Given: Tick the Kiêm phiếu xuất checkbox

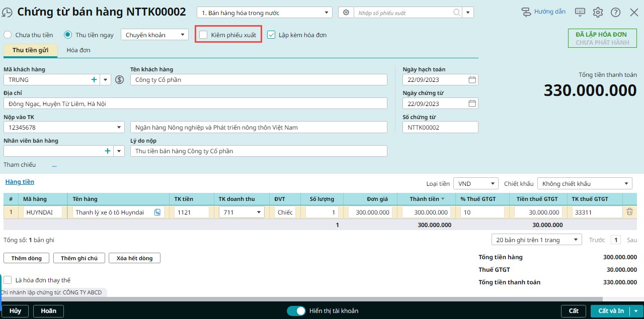Looking at the screenshot, I should pos(203,35).
